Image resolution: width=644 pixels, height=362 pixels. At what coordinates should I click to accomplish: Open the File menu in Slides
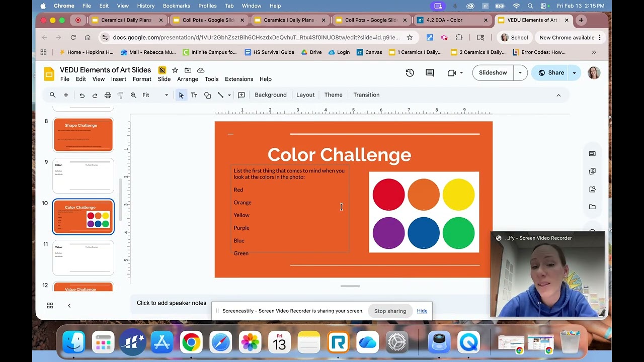(x=65, y=79)
